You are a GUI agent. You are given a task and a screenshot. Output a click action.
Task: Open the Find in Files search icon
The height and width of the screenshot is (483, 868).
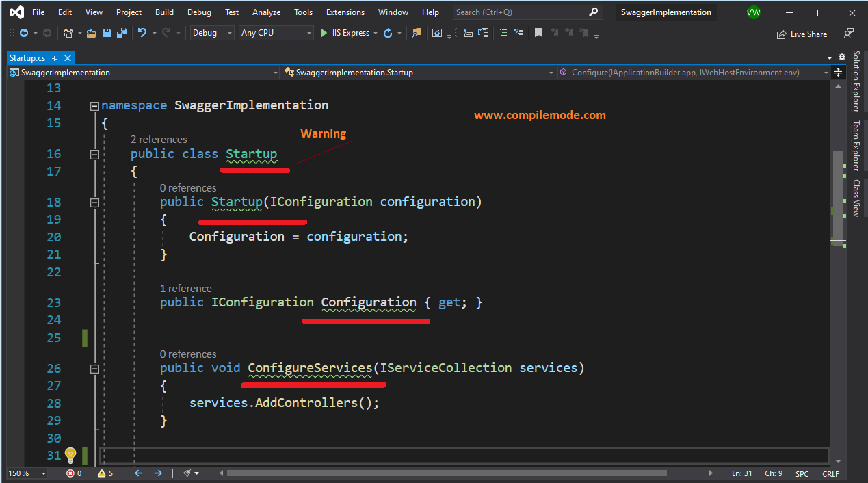[x=417, y=32]
